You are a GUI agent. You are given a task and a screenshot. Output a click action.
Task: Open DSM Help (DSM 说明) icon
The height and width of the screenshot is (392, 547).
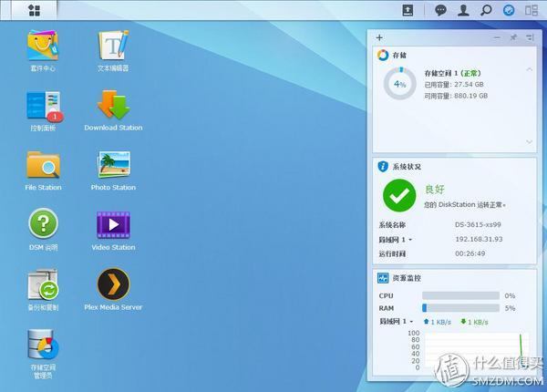click(x=43, y=223)
